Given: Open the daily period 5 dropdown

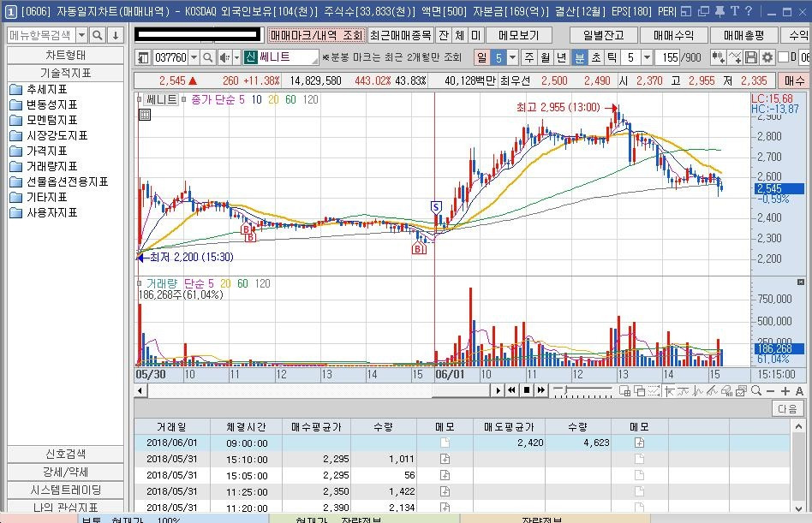Looking at the screenshot, I should click(x=513, y=57).
